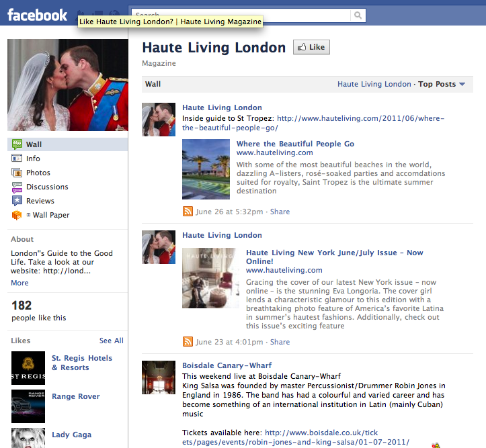Open the St. Regis Hotels thumbnail
This screenshot has width=486, height=448.
point(28,367)
